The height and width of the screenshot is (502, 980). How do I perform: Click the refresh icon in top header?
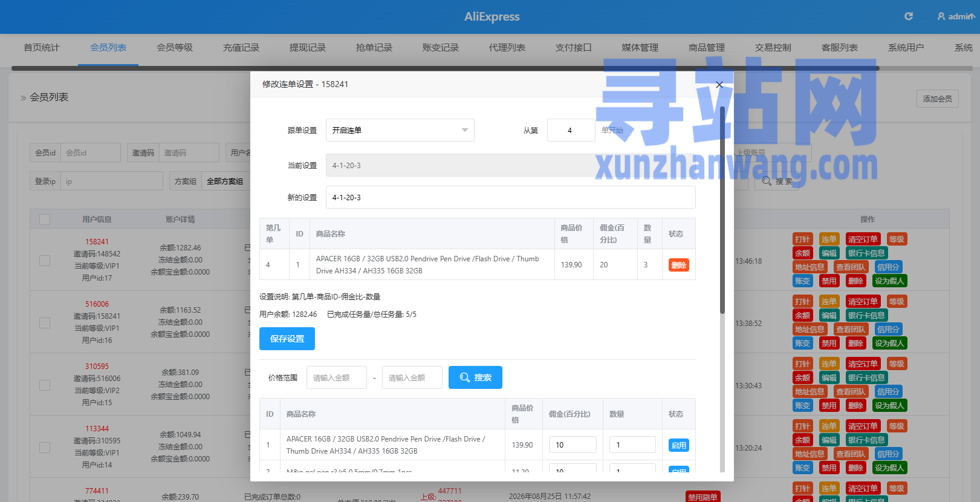[908, 16]
